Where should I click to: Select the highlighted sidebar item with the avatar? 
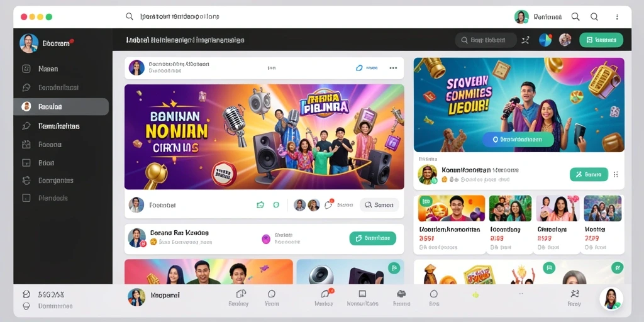click(61, 107)
